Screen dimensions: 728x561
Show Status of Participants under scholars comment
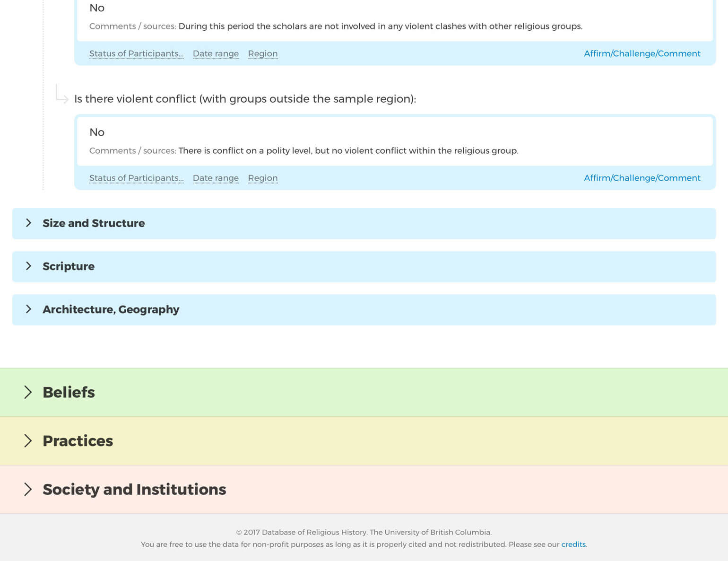[x=136, y=53]
